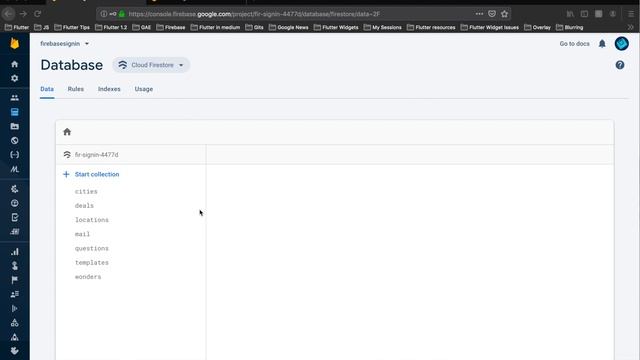Image resolution: width=640 pixels, height=360 pixels.
Task: Open Overlay bookmark folder
Action: (x=538, y=27)
